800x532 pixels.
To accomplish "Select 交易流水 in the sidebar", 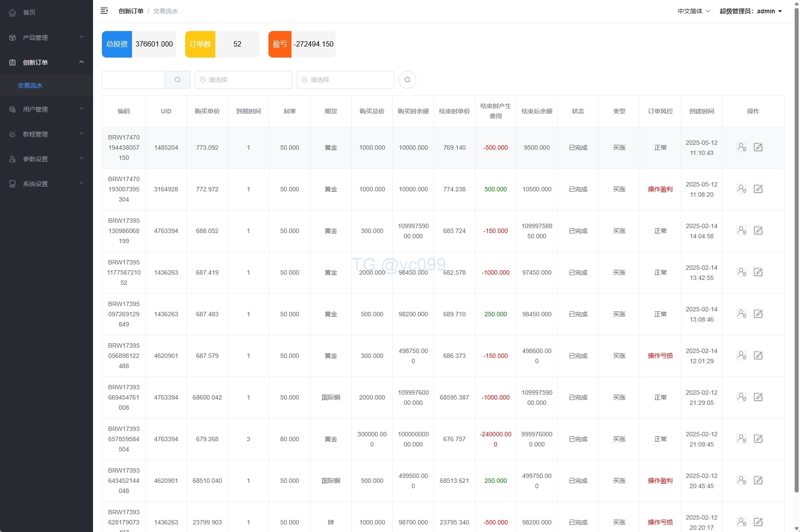I will point(30,85).
